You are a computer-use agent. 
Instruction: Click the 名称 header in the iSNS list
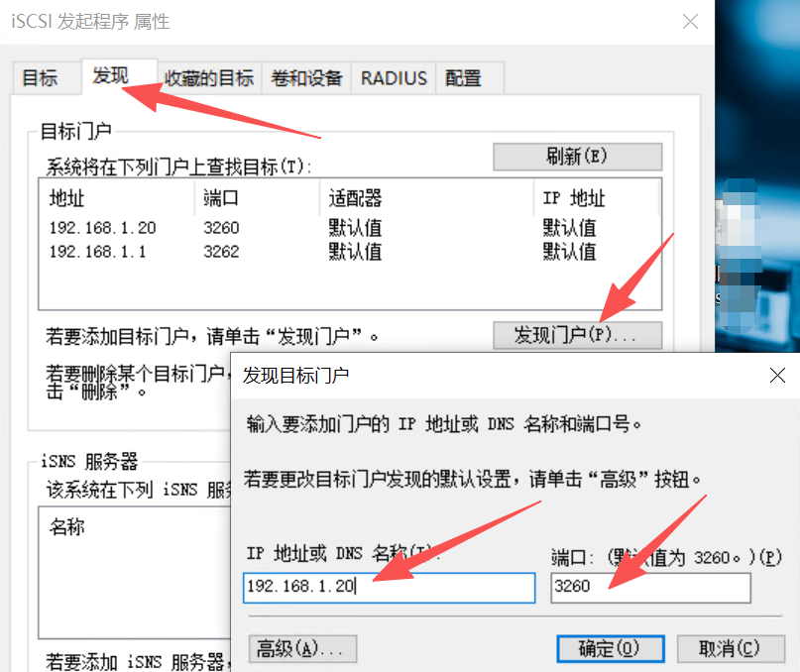(67, 527)
